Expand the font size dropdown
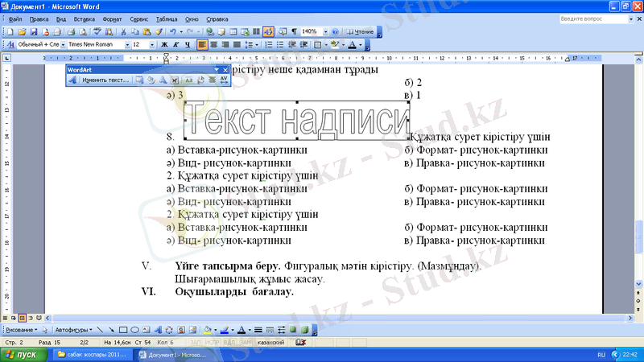Image resolution: width=644 pixels, height=362 pixels. 152,45
